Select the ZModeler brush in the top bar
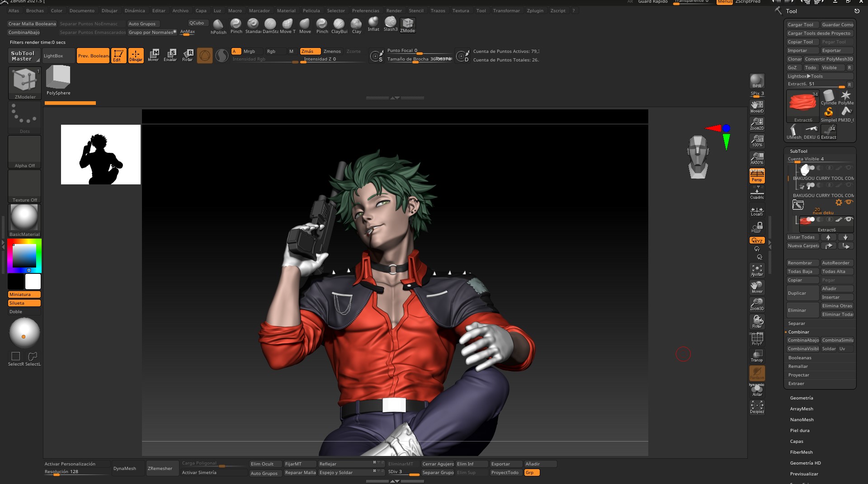This screenshot has height=484, width=868. (x=407, y=25)
